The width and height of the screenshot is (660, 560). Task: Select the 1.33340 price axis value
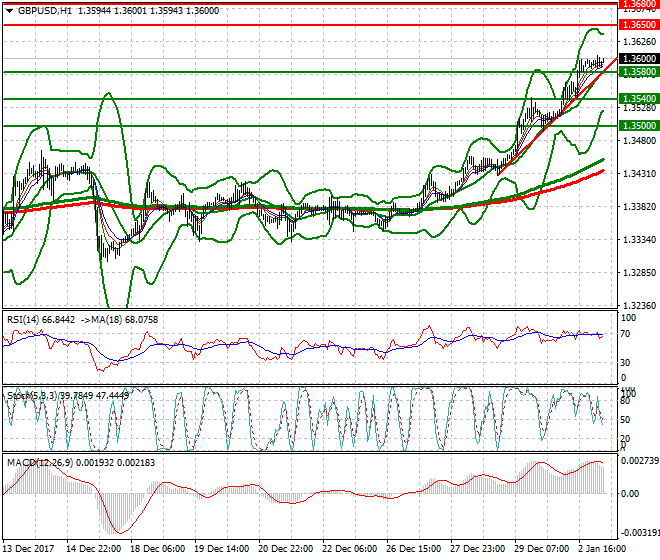pos(639,240)
